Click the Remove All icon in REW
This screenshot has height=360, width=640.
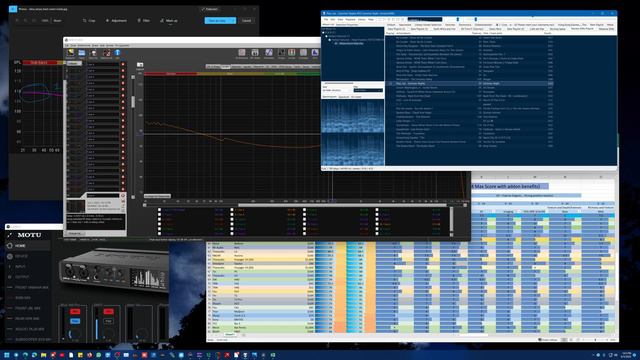click(x=106, y=53)
